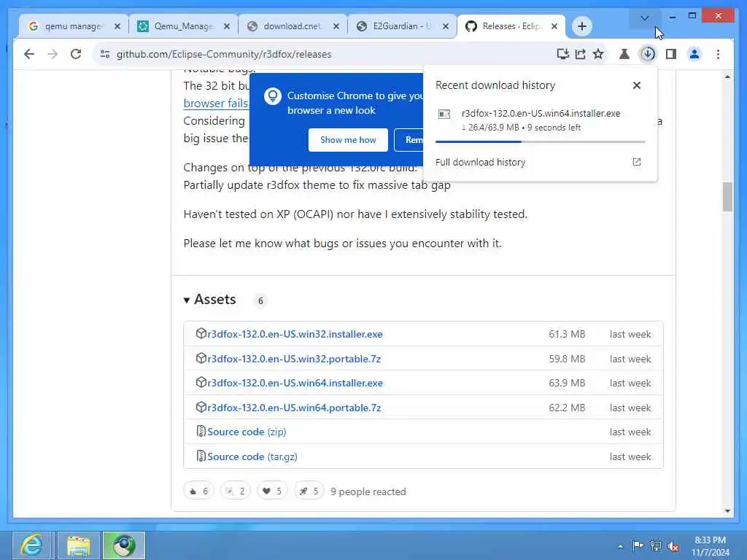The width and height of the screenshot is (747, 560).
Task: Switch to qemu manager Google tab
Action: pos(72,26)
